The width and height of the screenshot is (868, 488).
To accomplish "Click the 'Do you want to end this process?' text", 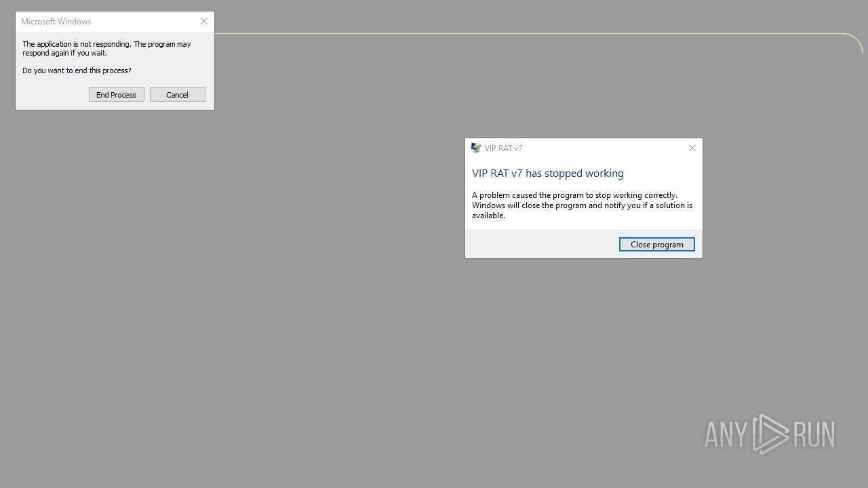I will [77, 70].
